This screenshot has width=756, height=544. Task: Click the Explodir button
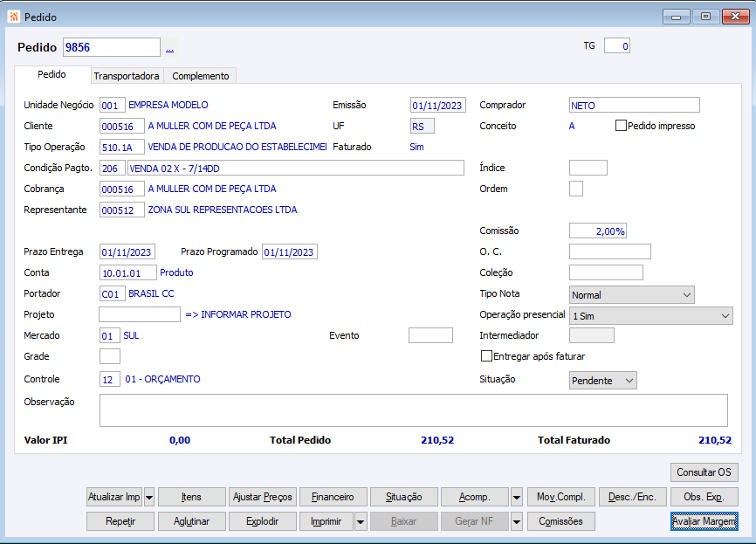262,521
